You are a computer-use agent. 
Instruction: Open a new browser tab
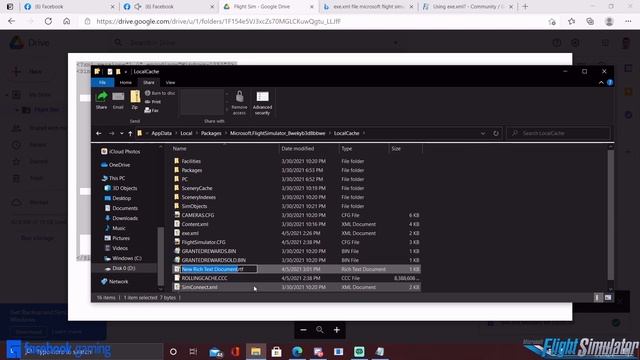[525, 7]
